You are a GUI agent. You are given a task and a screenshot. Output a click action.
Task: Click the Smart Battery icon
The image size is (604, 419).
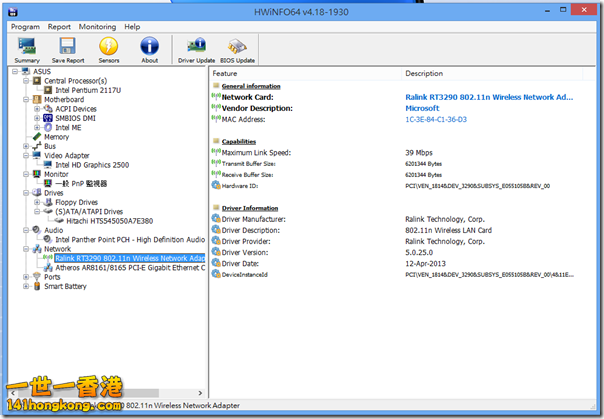point(37,286)
